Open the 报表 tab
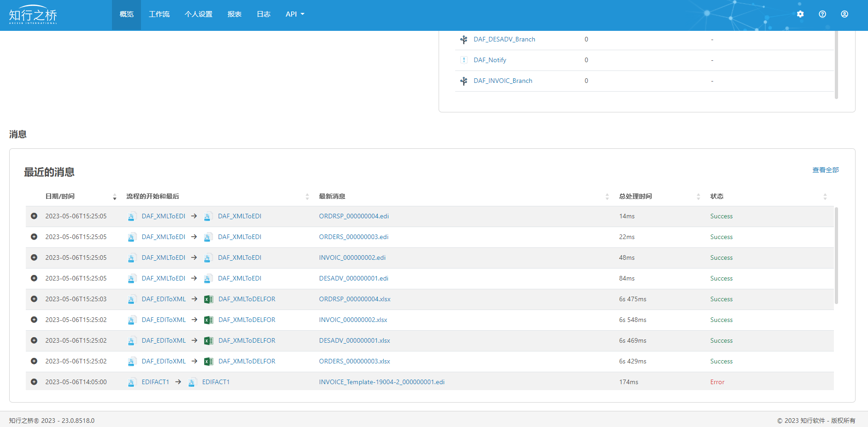The image size is (868, 427). [235, 15]
